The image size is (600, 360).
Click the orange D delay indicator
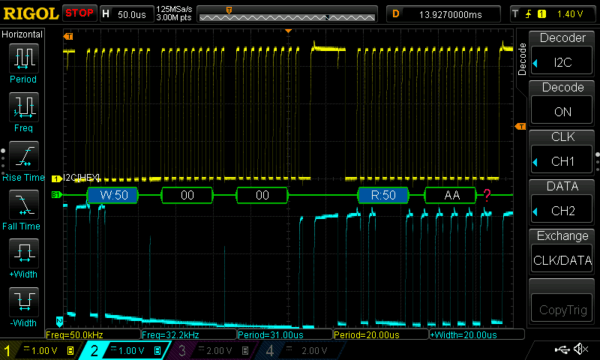(396, 14)
